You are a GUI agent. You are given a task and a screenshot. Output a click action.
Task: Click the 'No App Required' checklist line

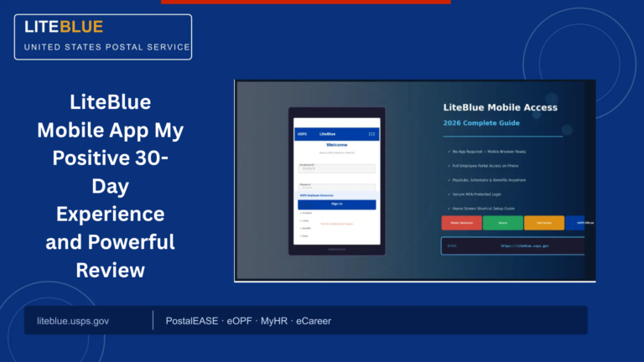point(487,152)
